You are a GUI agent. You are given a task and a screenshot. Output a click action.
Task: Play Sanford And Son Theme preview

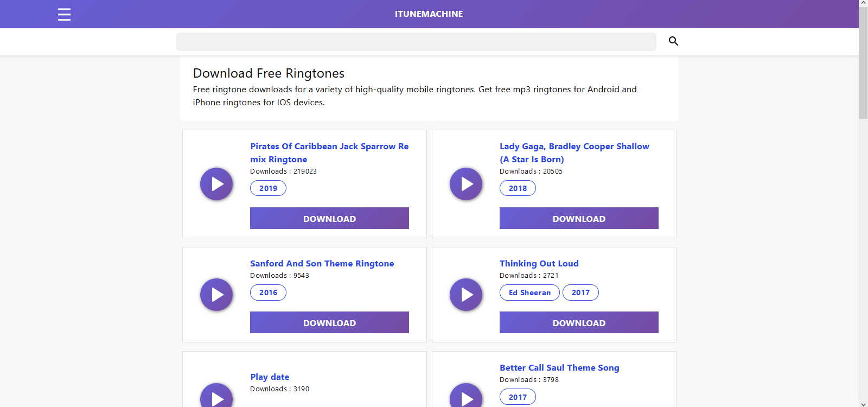click(216, 295)
